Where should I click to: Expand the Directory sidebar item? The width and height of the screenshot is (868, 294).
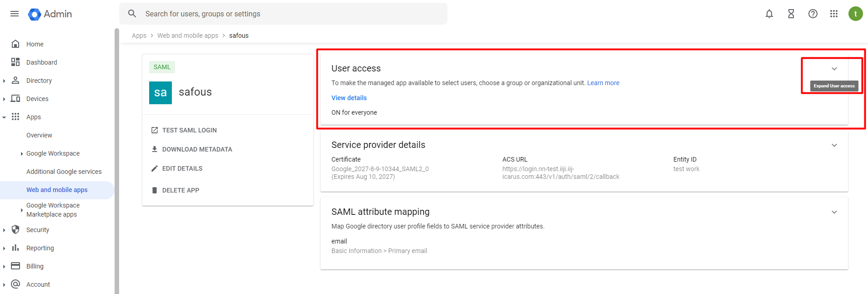tap(39, 81)
